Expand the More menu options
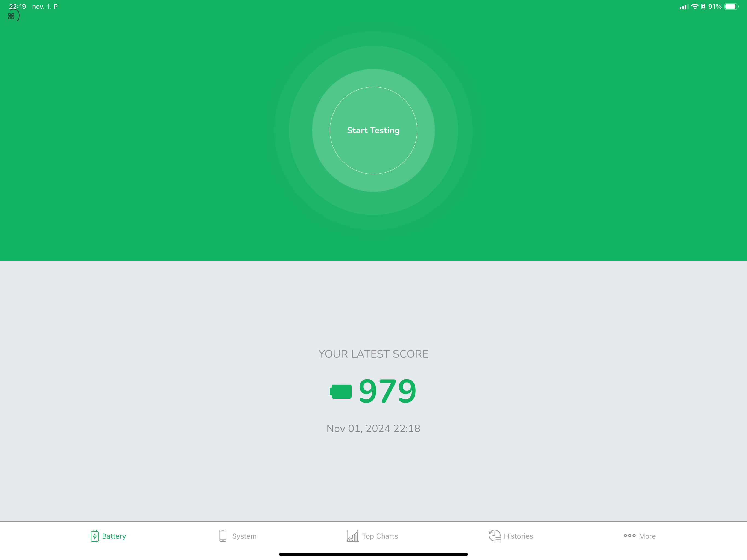This screenshot has width=747, height=560. [639, 536]
